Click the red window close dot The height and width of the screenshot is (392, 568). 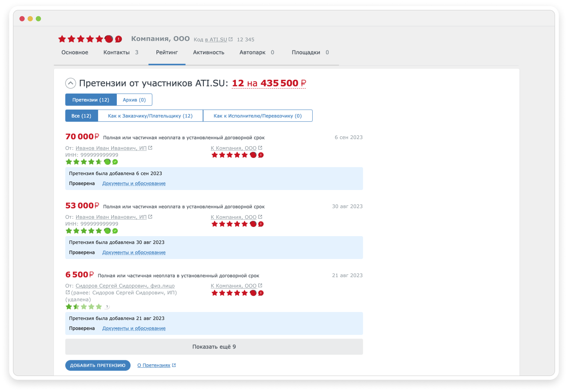tap(22, 19)
